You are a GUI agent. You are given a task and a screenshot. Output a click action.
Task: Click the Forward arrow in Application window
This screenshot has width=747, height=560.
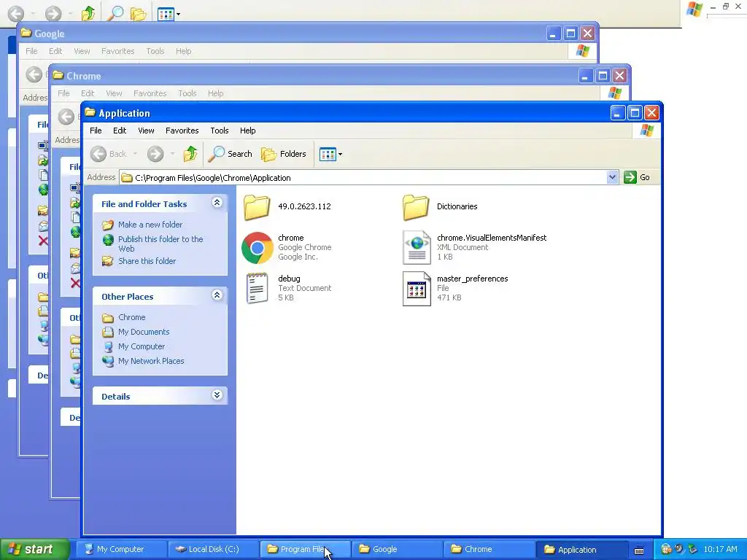[x=155, y=154]
